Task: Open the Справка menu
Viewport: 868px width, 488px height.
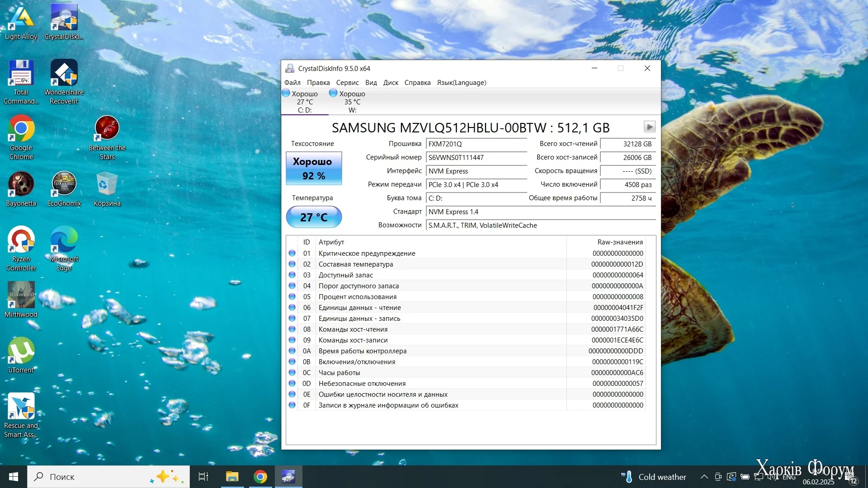Action: (x=417, y=83)
